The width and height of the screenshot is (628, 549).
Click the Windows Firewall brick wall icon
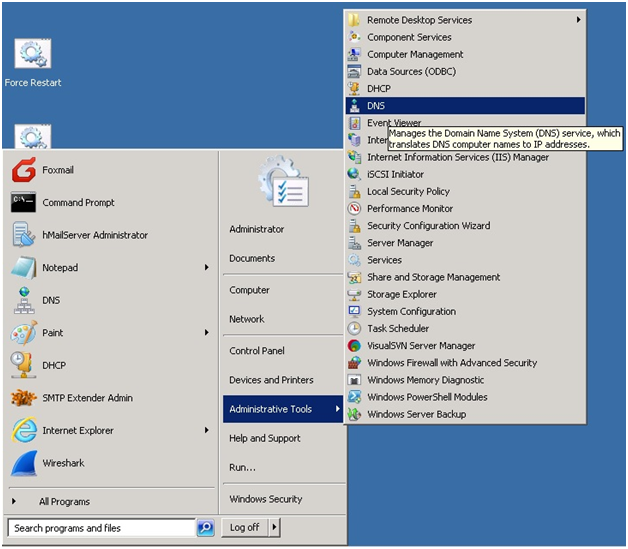pos(354,363)
